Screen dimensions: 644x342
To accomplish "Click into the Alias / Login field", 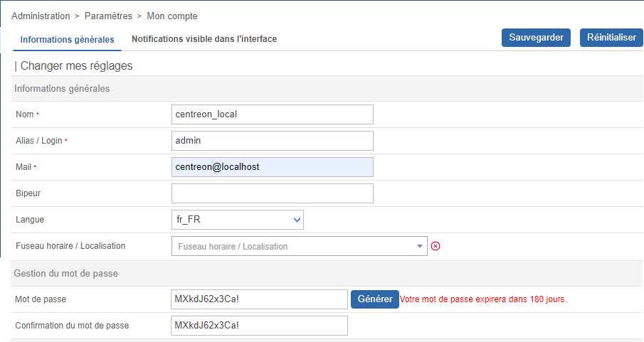I will click(272, 141).
